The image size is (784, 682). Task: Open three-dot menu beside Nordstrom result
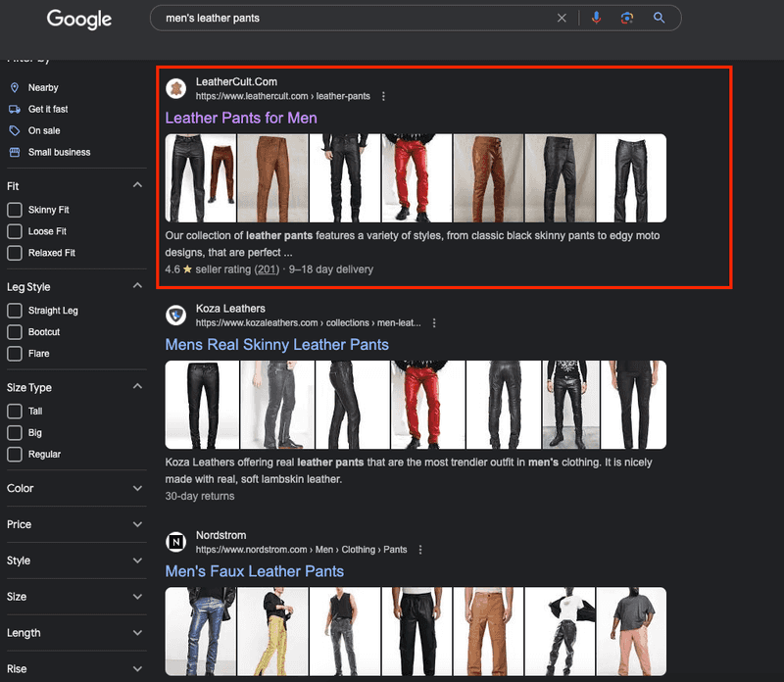[x=420, y=550]
